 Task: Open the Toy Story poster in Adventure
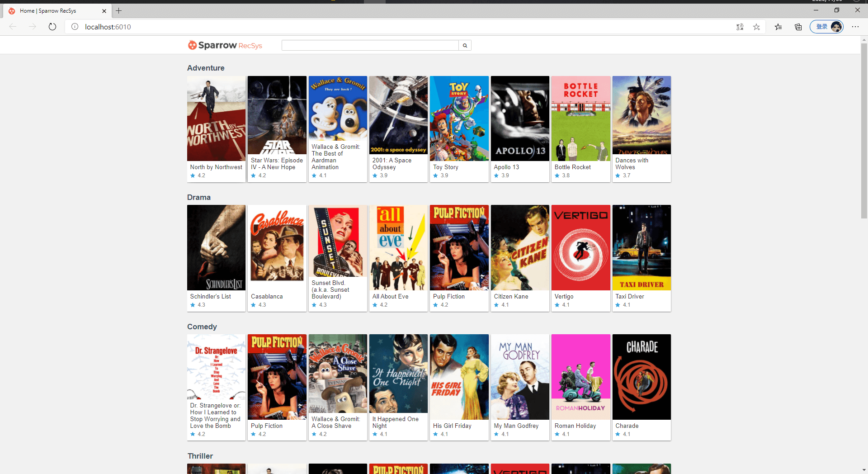(459, 118)
